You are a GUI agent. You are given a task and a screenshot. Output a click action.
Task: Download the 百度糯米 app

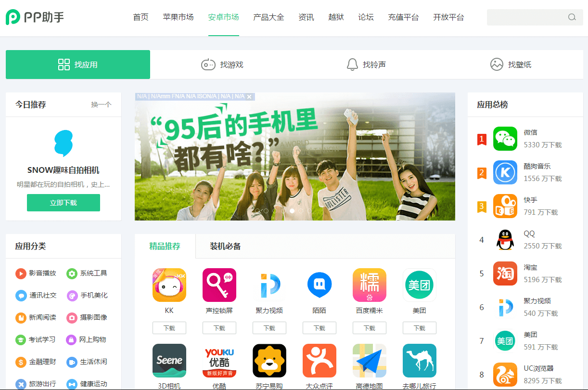point(370,328)
